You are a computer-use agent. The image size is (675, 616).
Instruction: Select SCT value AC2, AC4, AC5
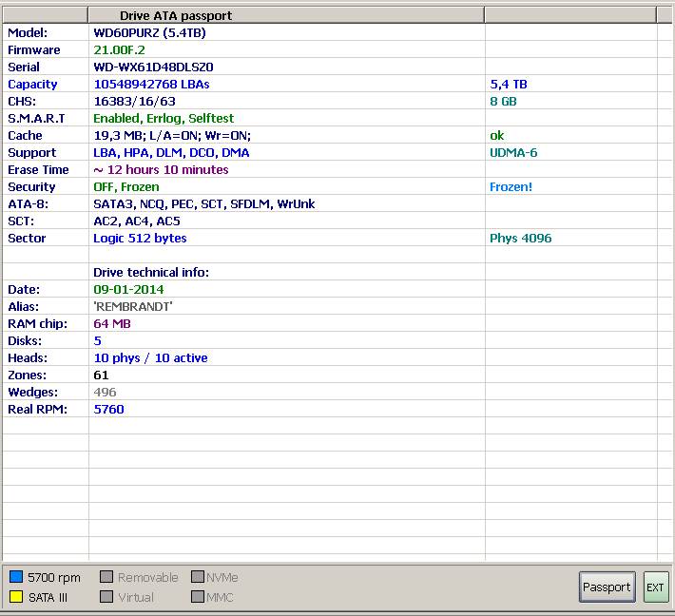coord(137,221)
